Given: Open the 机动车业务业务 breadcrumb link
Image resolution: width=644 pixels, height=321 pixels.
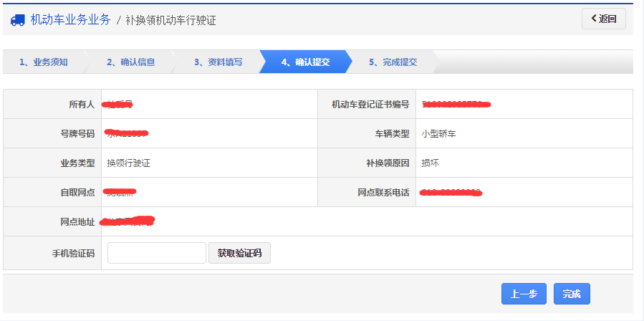Looking at the screenshot, I should pos(70,20).
